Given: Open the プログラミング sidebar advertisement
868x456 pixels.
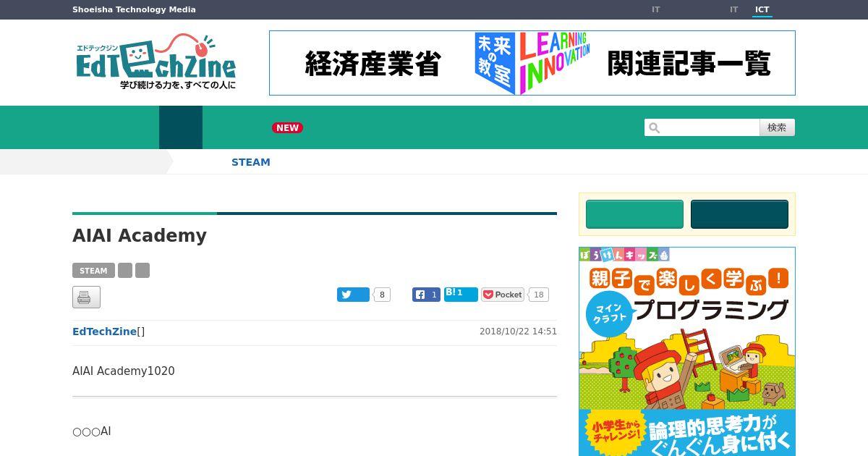Looking at the screenshot, I should point(687,352).
